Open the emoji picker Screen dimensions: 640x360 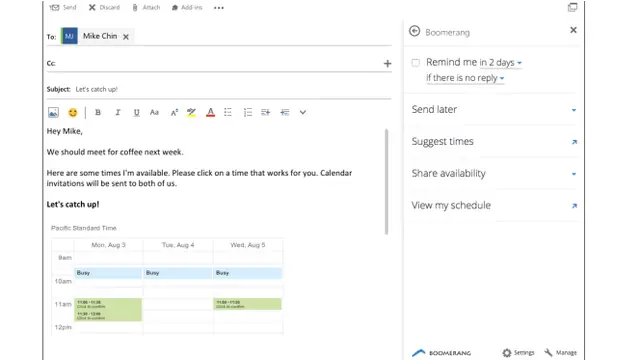tap(73, 112)
